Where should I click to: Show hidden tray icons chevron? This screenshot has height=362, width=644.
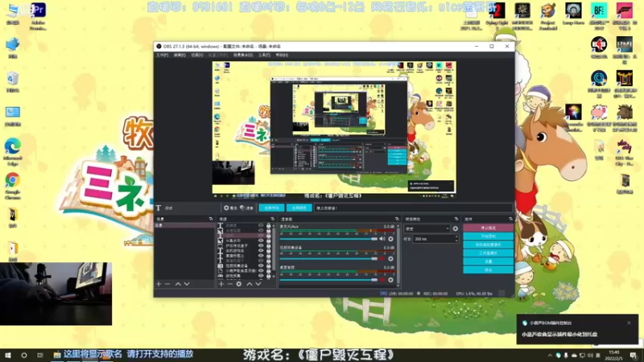[x=550, y=356]
